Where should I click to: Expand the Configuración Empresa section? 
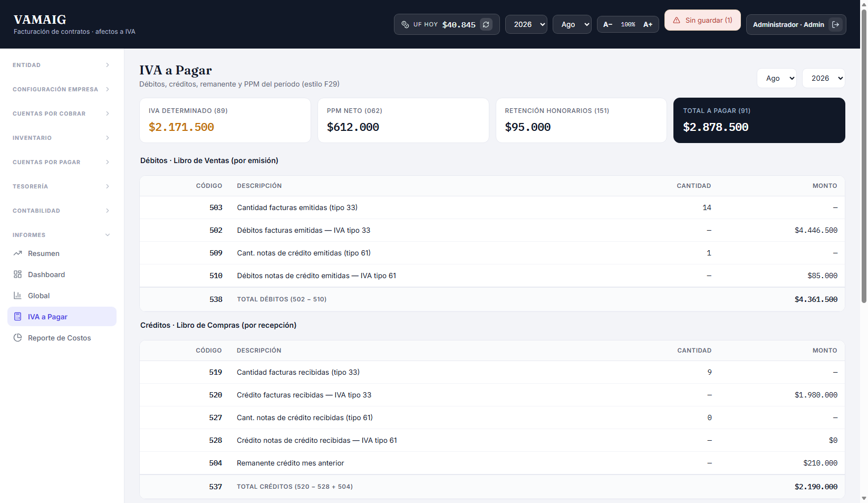click(x=62, y=89)
